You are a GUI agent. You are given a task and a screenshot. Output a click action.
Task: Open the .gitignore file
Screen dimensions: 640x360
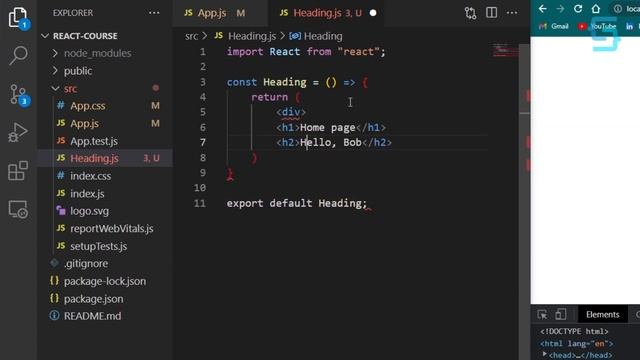[86, 264]
